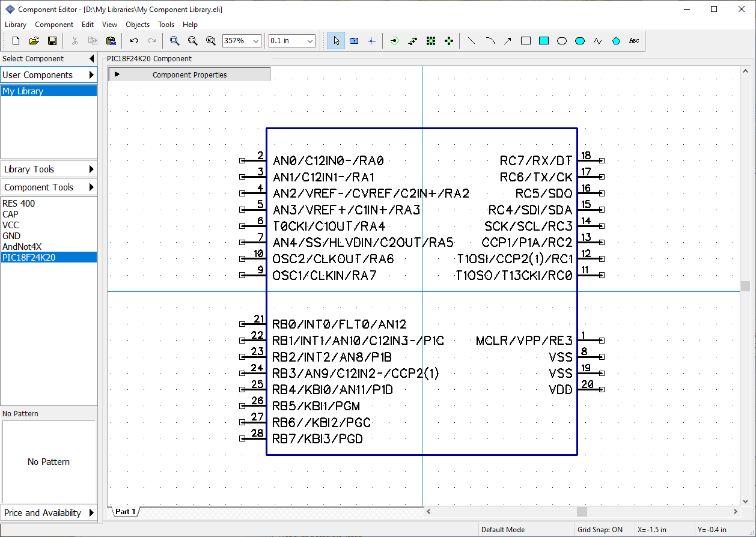Click the MCLR/VPP/RE3 pin label
756x537 pixels.
pos(524,341)
